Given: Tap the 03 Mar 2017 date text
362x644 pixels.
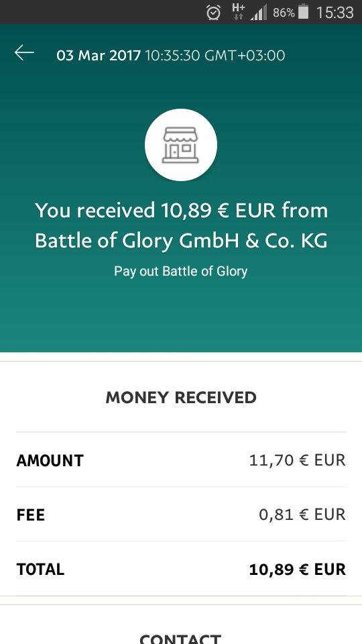Looking at the screenshot, I should (99, 56).
